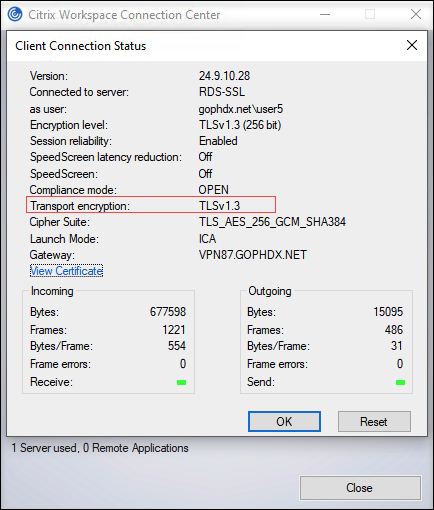This screenshot has height=510, width=434.
Task: Click the Reset button
Action: [374, 421]
